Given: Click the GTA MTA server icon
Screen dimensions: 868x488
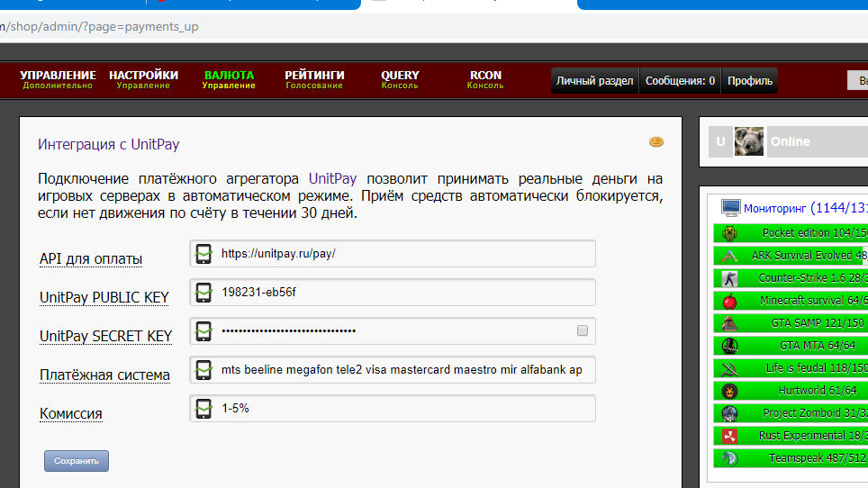Looking at the screenshot, I should (729, 346).
